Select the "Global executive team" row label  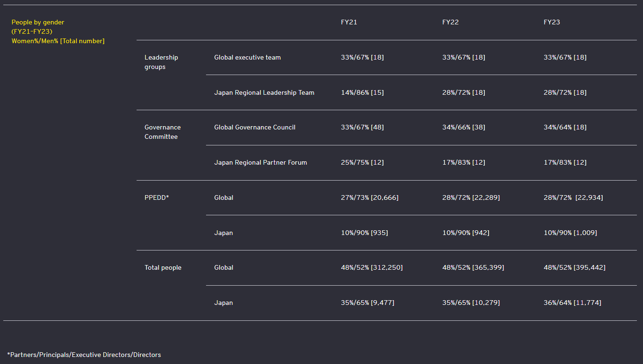tap(247, 58)
